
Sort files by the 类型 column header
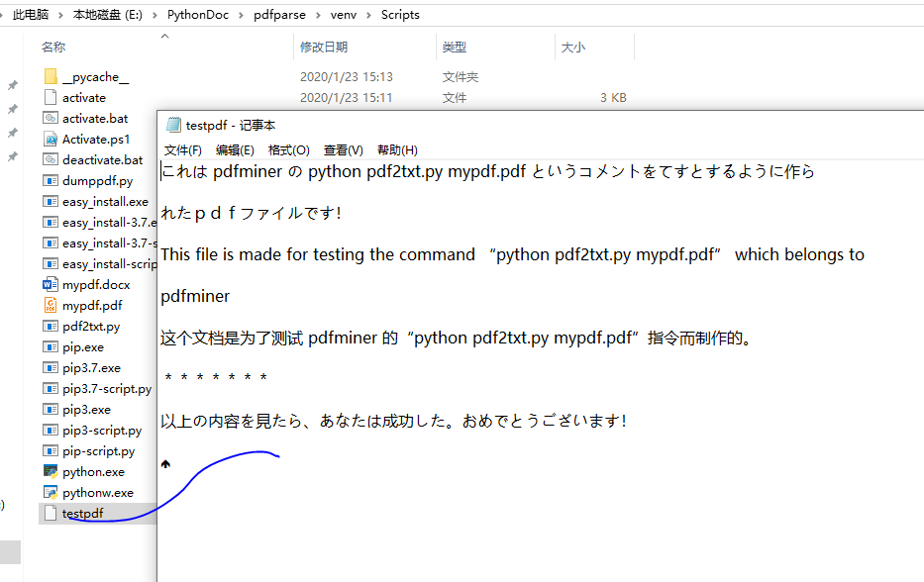pos(455,48)
